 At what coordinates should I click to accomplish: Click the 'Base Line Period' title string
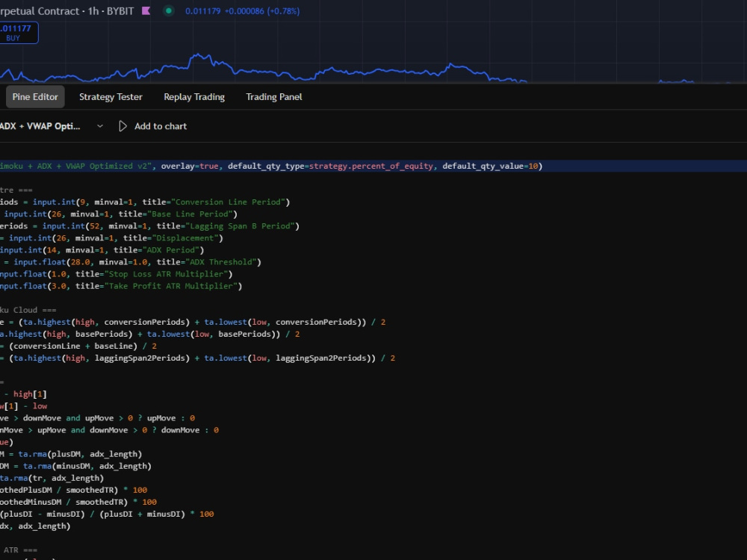[190, 214]
